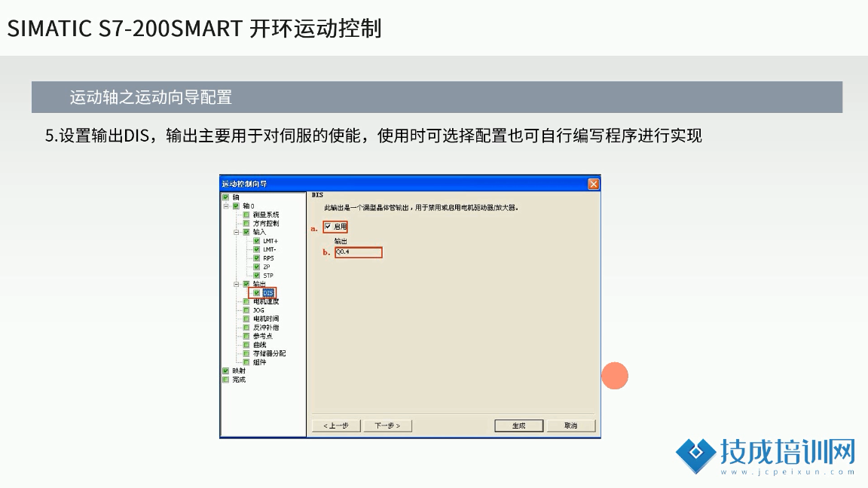Click the green status icon beside LMT+

pyautogui.click(x=257, y=241)
